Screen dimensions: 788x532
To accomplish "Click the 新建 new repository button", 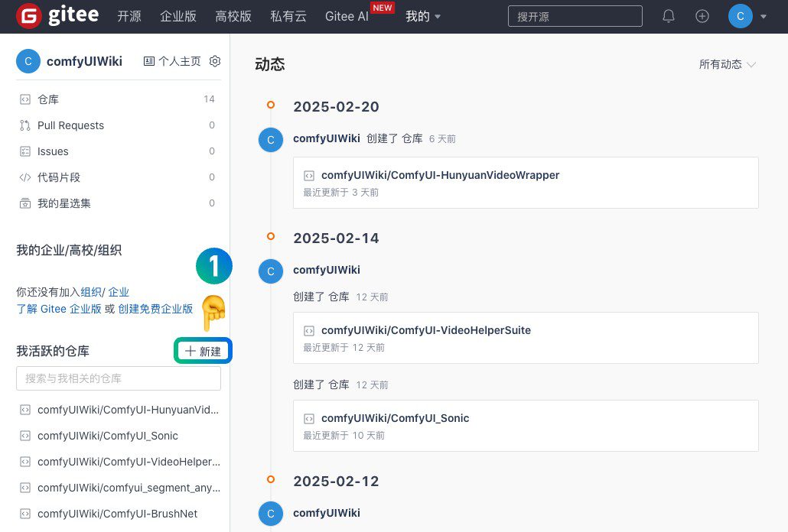I will pyautogui.click(x=203, y=351).
